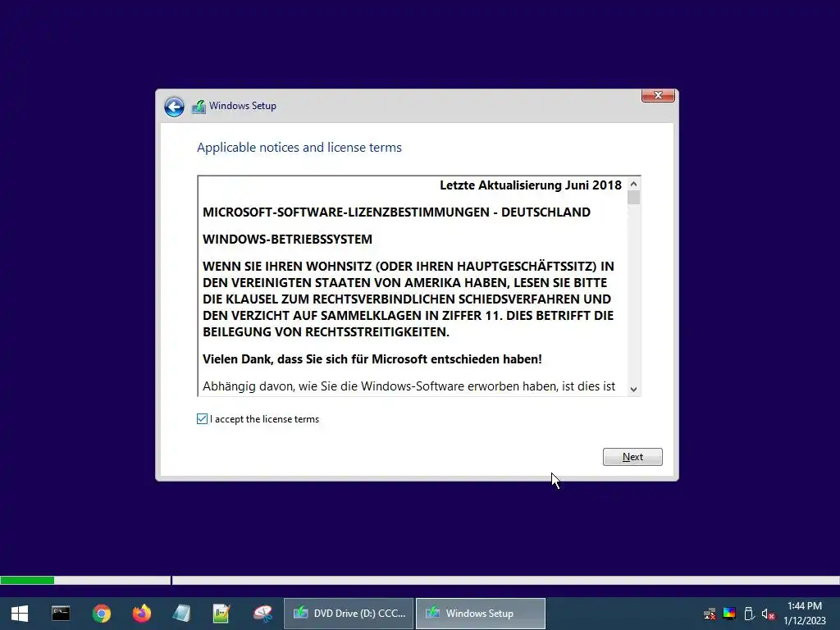
Task: Click the muted volume tray icon
Action: click(x=768, y=614)
